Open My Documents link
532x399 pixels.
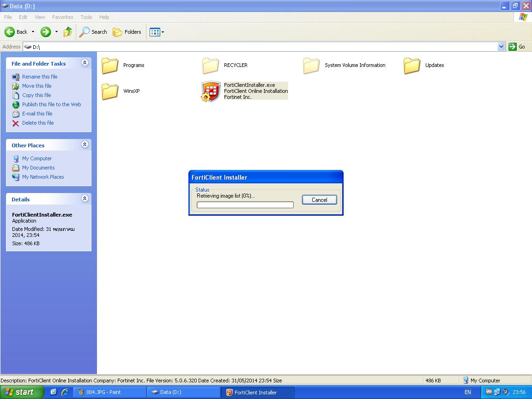(x=38, y=168)
